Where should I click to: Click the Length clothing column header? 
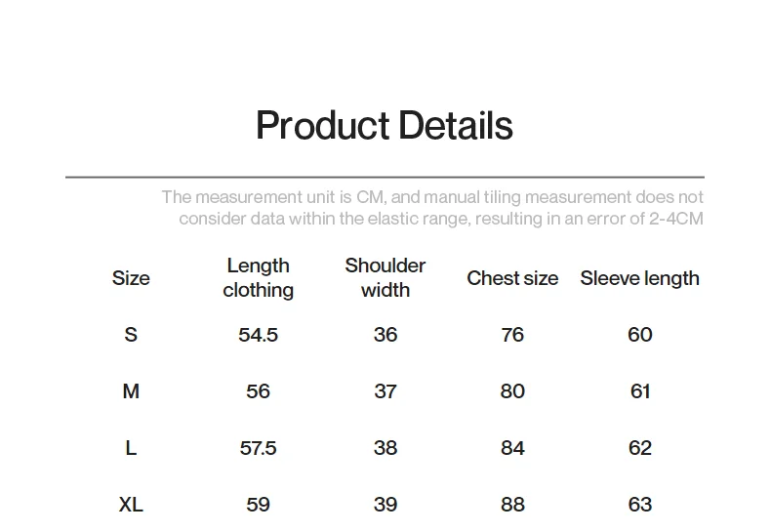tap(259, 278)
